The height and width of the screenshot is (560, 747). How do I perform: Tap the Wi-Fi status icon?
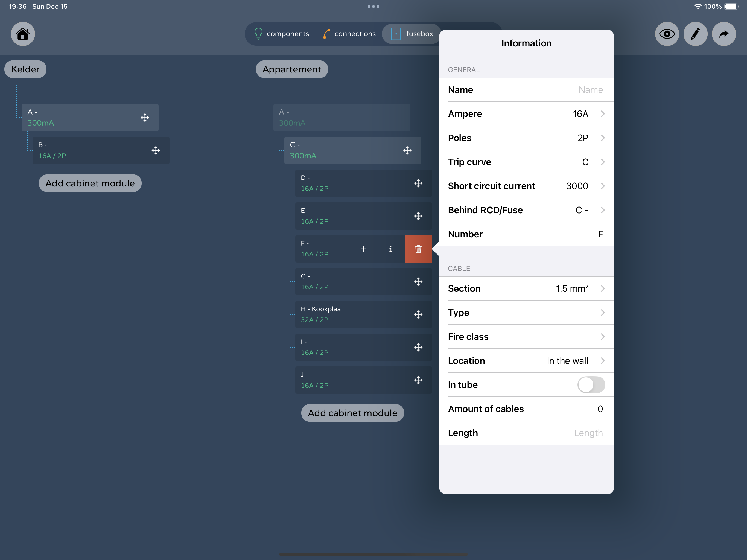click(698, 6)
